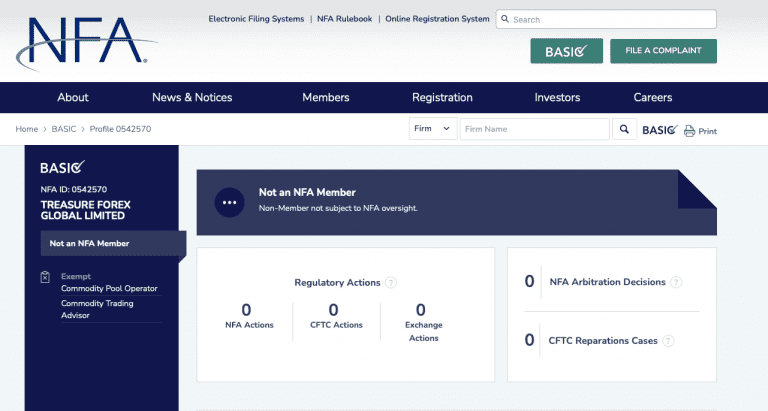Click the help icon next to CFTC Reparations Cases
The width and height of the screenshot is (768, 411).
click(668, 341)
